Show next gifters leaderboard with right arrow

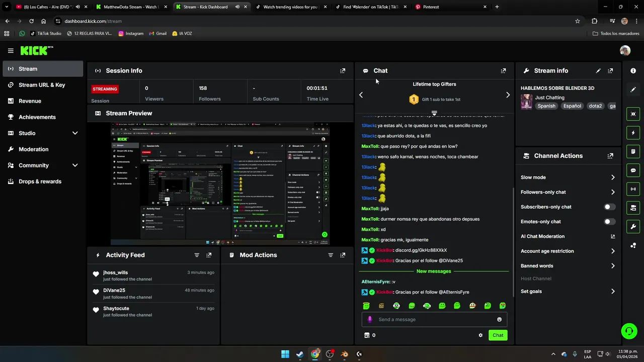pyautogui.click(x=508, y=95)
